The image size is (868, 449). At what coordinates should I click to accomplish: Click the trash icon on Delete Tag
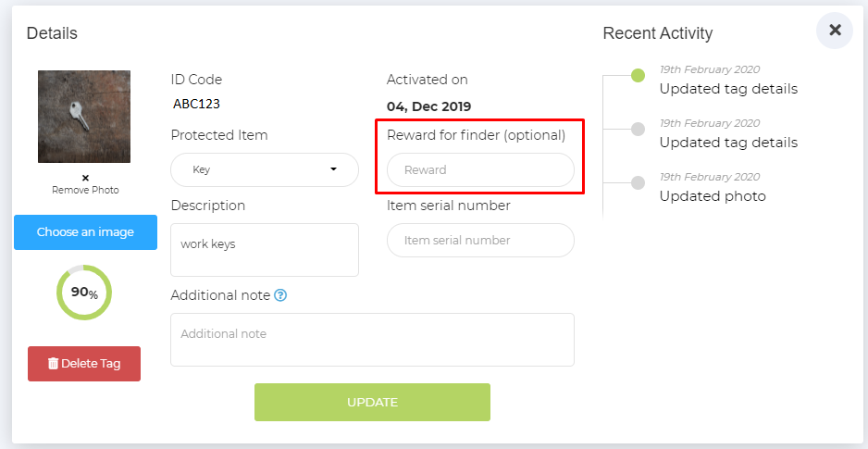click(x=53, y=364)
